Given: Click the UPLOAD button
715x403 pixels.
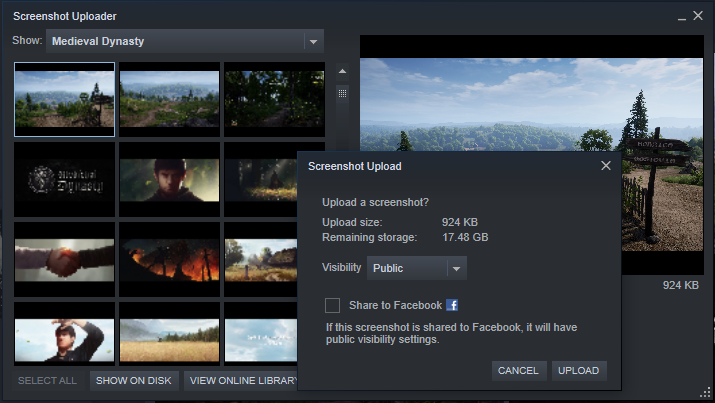Looking at the screenshot, I should [579, 371].
